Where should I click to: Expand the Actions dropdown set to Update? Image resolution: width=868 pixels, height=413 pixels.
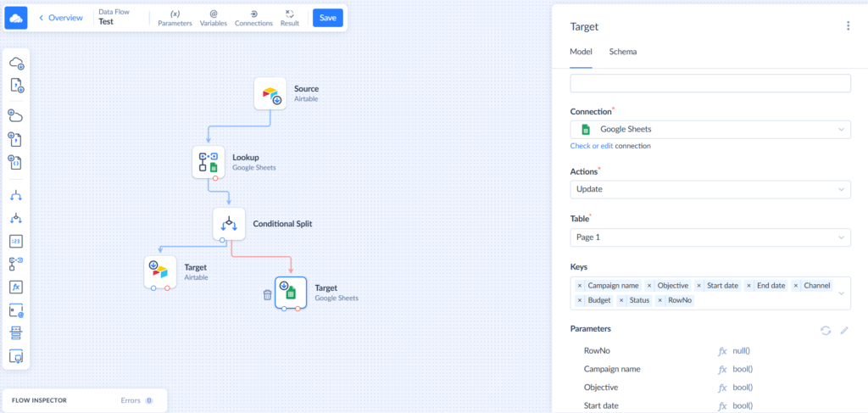(x=710, y=188)
